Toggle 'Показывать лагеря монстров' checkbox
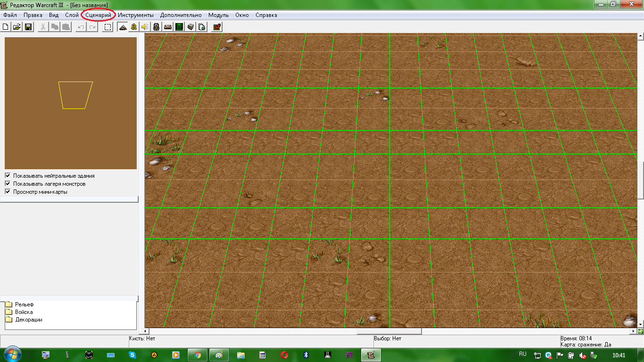The image size is (644, 362). tap(8, 183)
